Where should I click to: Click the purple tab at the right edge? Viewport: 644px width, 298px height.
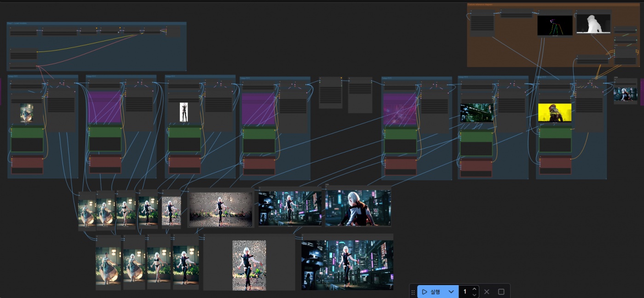(642, 92)
